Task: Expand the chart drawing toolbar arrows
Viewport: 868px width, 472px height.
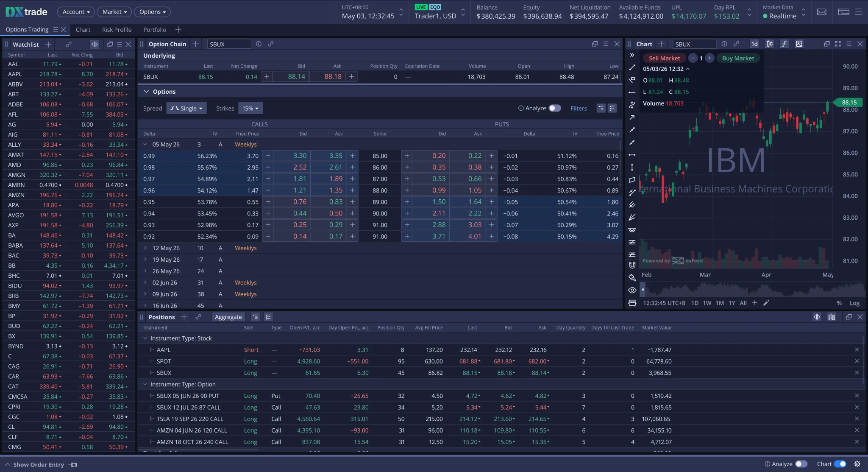Action: 632,55
